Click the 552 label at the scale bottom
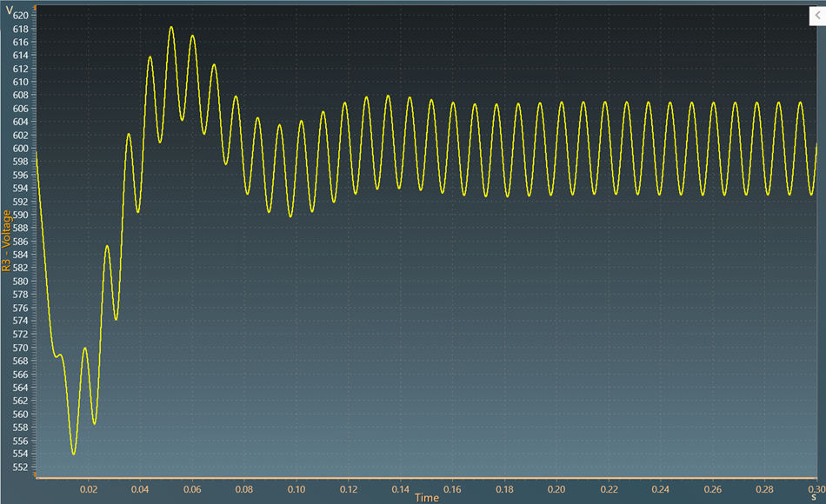826x504 pixels. [20, 465]
